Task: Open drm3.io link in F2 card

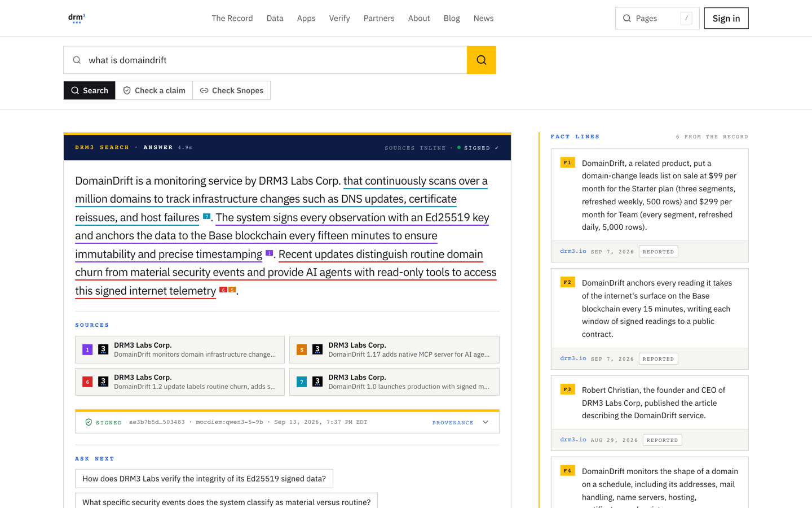Action: tap(573, 358)
